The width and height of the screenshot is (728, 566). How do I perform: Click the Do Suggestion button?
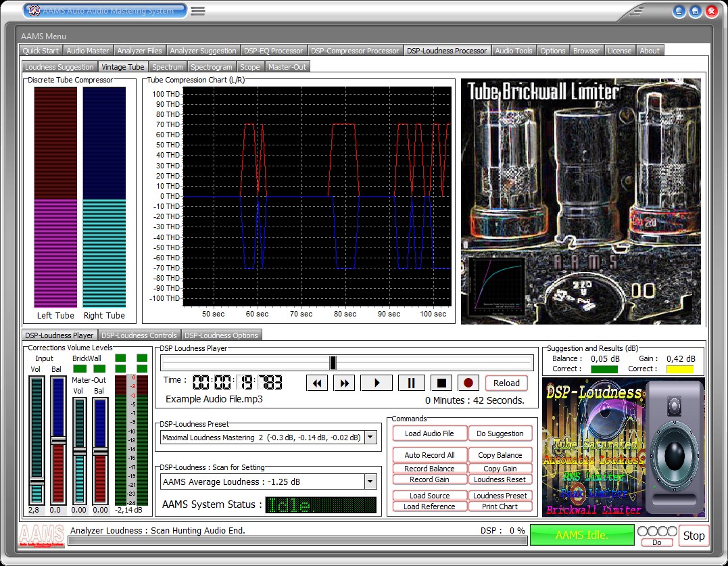[x=500, y=433]
